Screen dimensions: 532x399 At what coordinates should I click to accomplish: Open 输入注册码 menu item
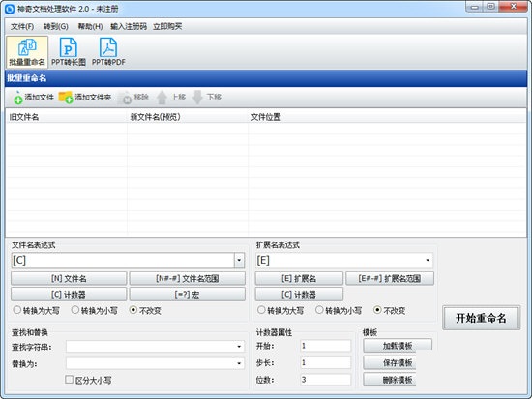(x=129, y=26)
